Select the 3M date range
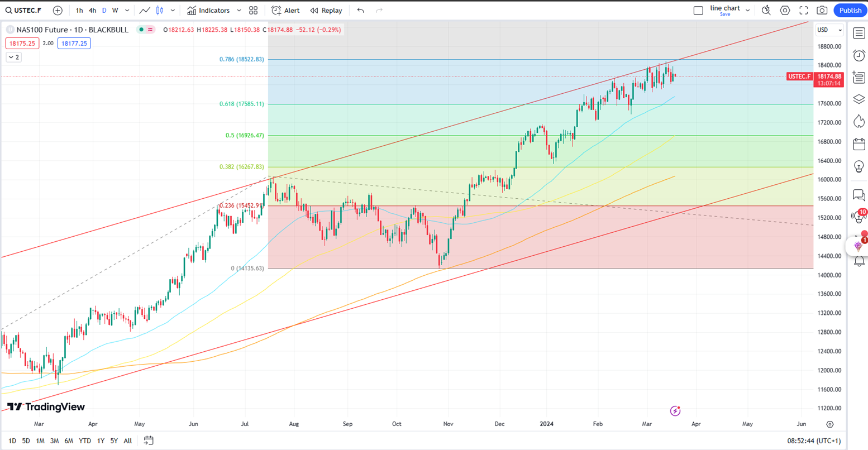 pyautogui.click(x=54, y=441)
